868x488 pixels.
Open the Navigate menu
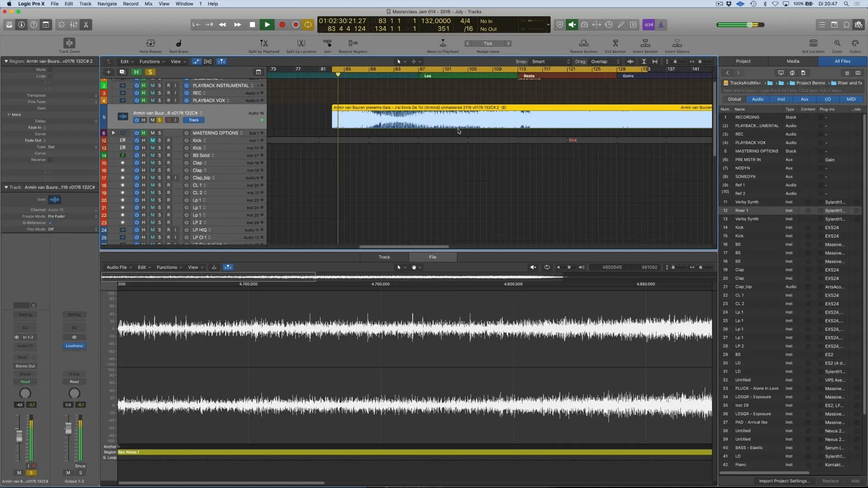coord(107,4)
